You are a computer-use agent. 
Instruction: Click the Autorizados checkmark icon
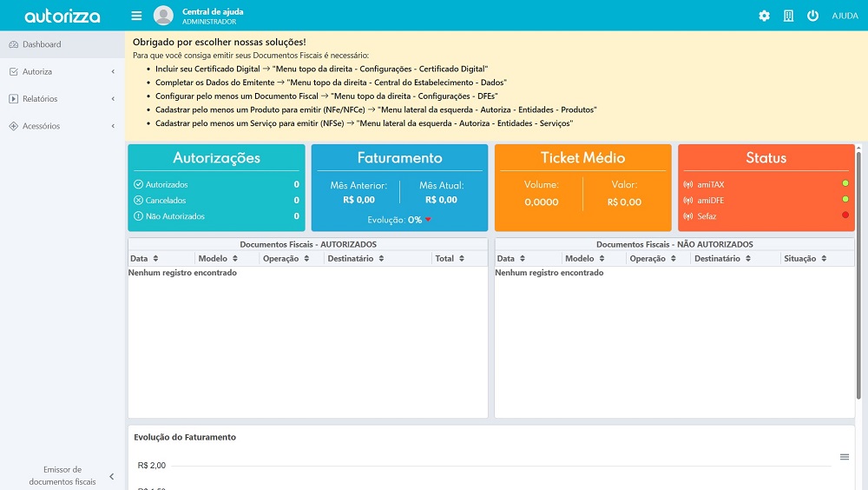138,184
